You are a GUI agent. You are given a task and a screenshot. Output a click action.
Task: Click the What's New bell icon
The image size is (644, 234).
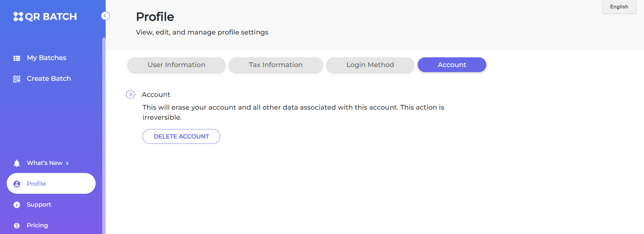coord(17,163)
